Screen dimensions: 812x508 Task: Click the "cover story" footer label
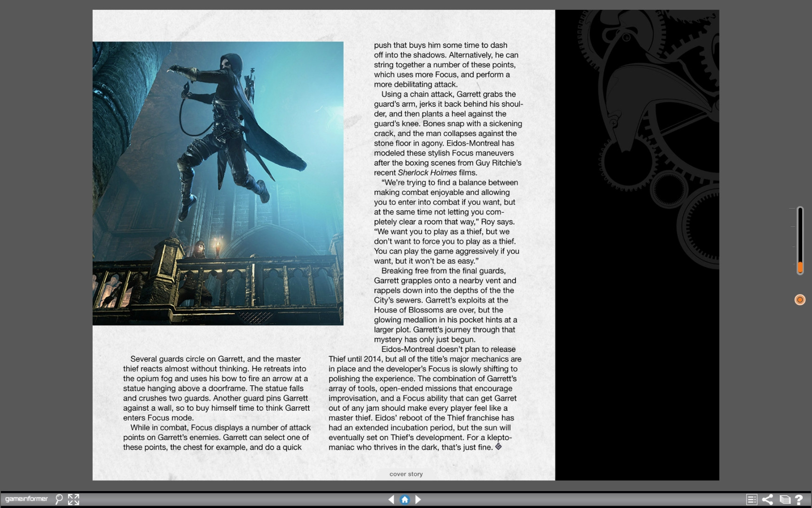pos(406,474)
